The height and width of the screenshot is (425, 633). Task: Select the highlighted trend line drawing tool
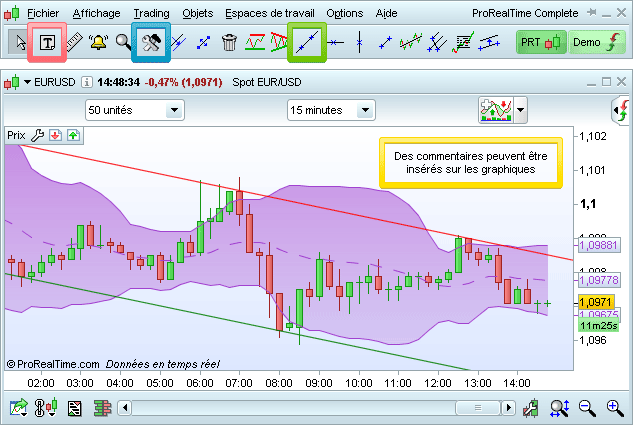(308, 42)
